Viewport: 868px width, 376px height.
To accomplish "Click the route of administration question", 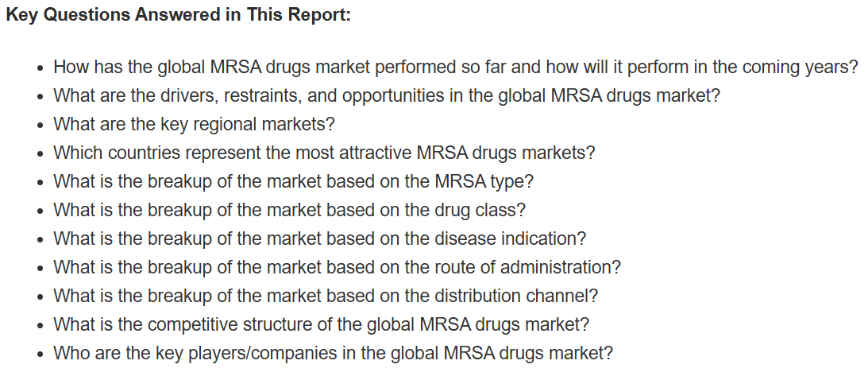I will [338, 267].
